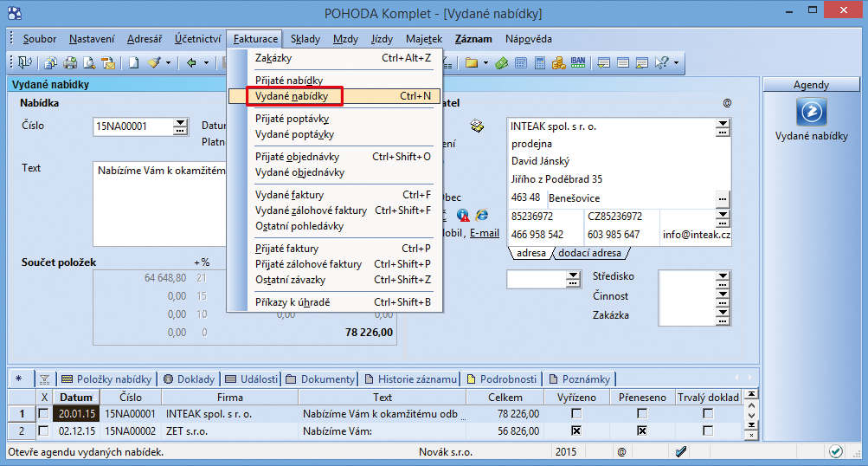The image size is (868, 466).
Task: Toggle Vyřízeno checkbox for INTEAK row
Action: pyautogui.click(x=576, y=413)
